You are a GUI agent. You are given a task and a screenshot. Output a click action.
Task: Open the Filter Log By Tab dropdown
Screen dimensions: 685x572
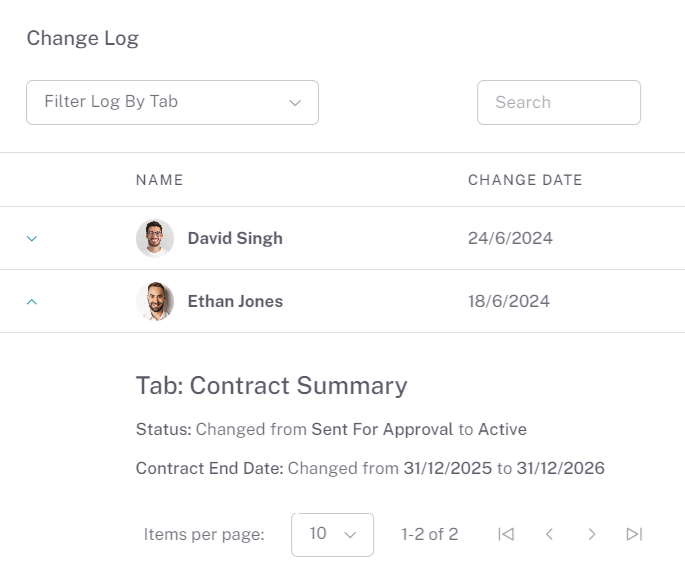point(172,102)
